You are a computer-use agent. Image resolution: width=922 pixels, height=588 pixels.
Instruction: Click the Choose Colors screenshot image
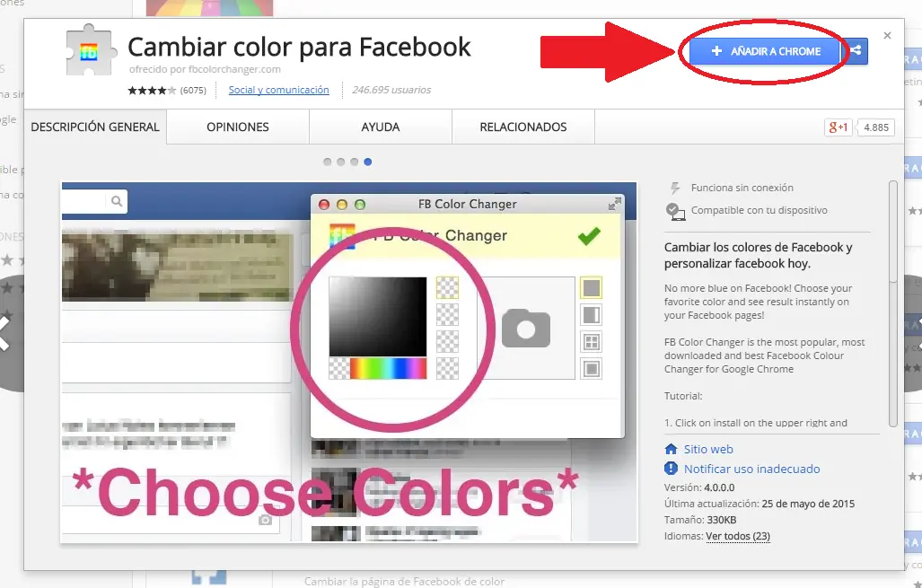pyautogui.click(x=349, y=362)
